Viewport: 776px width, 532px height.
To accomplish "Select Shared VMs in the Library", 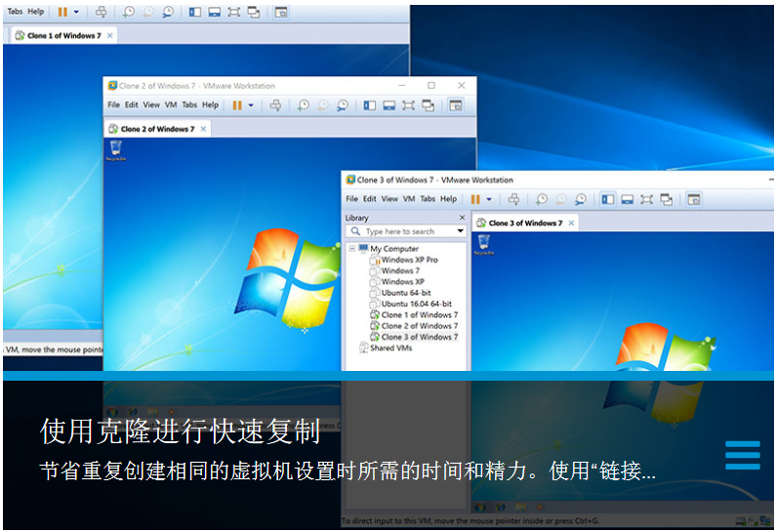I will (x=386, y=348).
